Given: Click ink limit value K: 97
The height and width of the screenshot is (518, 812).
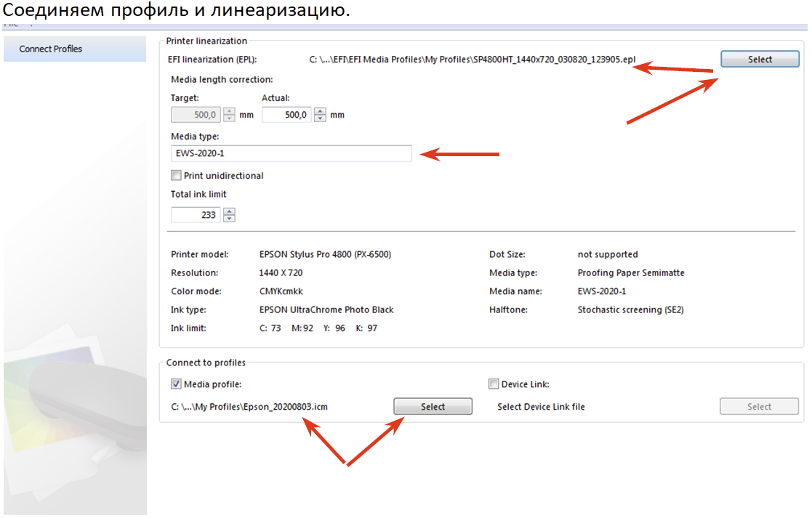Looking at the screenshot, I should coord(366,328).
